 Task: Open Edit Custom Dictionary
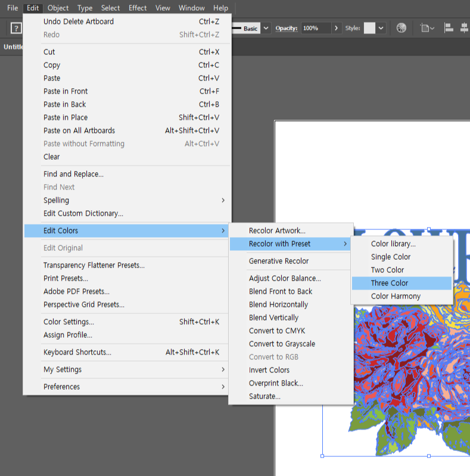[x=126, y=213]
